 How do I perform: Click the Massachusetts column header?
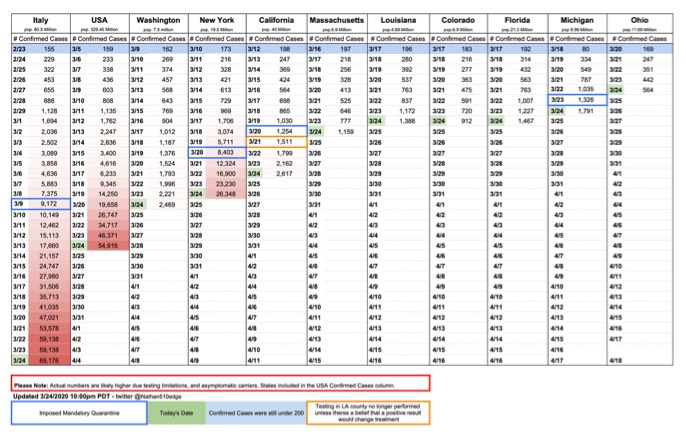point(336,20)
